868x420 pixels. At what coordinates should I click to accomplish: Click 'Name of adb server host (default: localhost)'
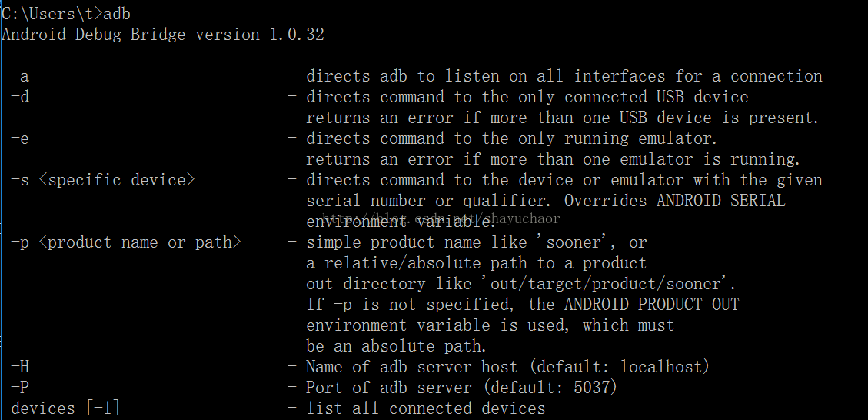507,367
